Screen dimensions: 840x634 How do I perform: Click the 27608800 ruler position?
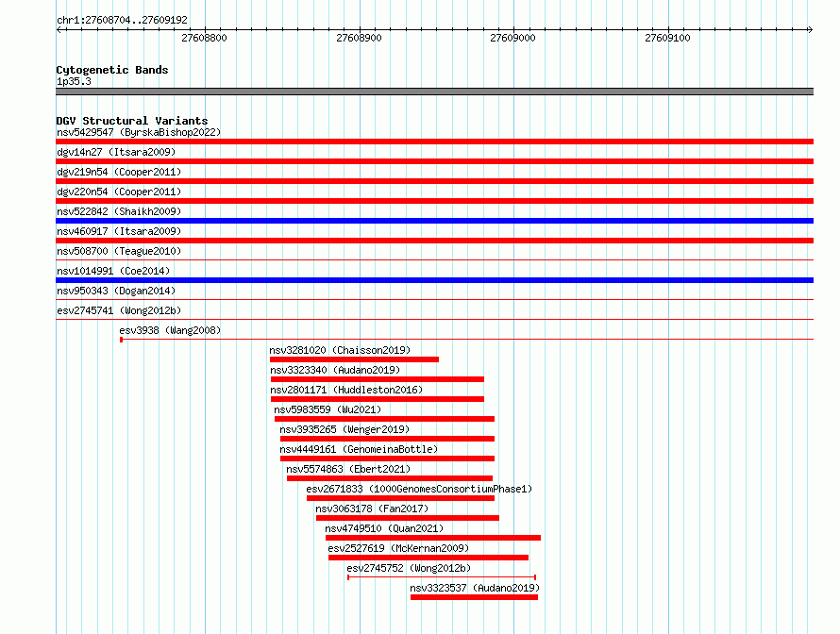tap(204, 38)
